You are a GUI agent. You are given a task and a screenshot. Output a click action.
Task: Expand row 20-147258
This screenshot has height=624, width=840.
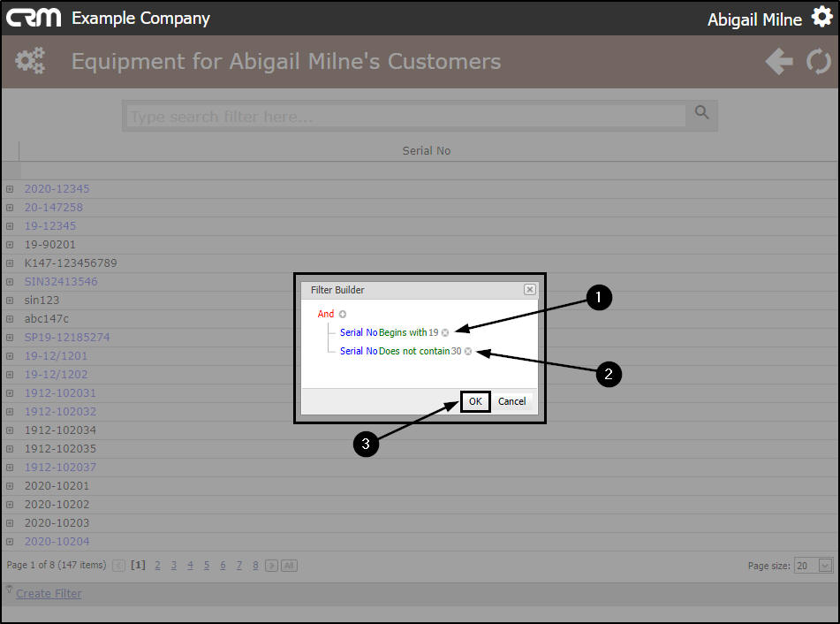click(x=10, y=208)
